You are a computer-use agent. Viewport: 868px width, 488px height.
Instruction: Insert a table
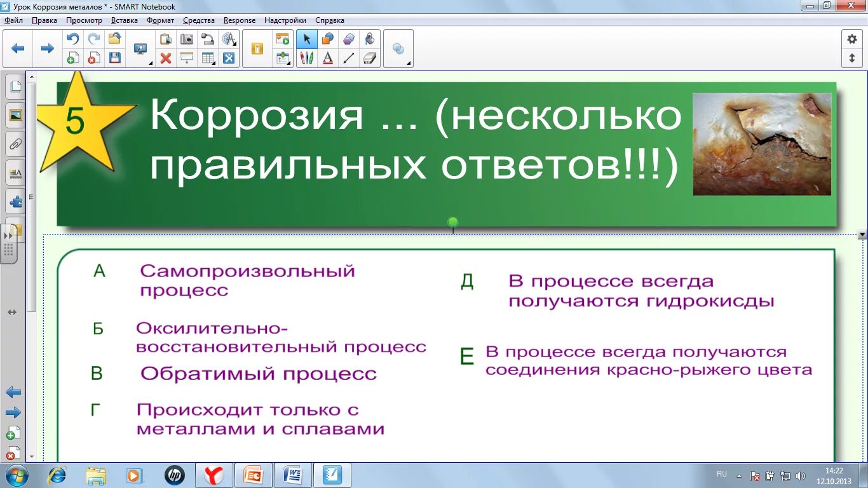[x=208, y=58]
